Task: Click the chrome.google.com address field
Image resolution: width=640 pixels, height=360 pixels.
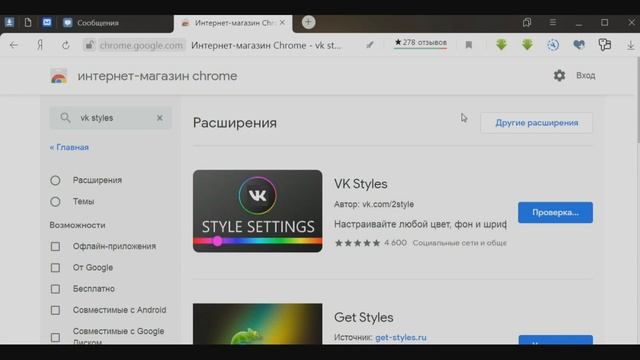Action: click(x=141, y=45)
